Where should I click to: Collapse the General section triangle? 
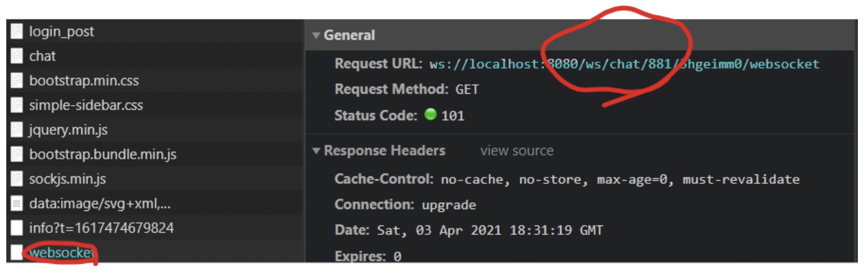[x=316, y=36]
